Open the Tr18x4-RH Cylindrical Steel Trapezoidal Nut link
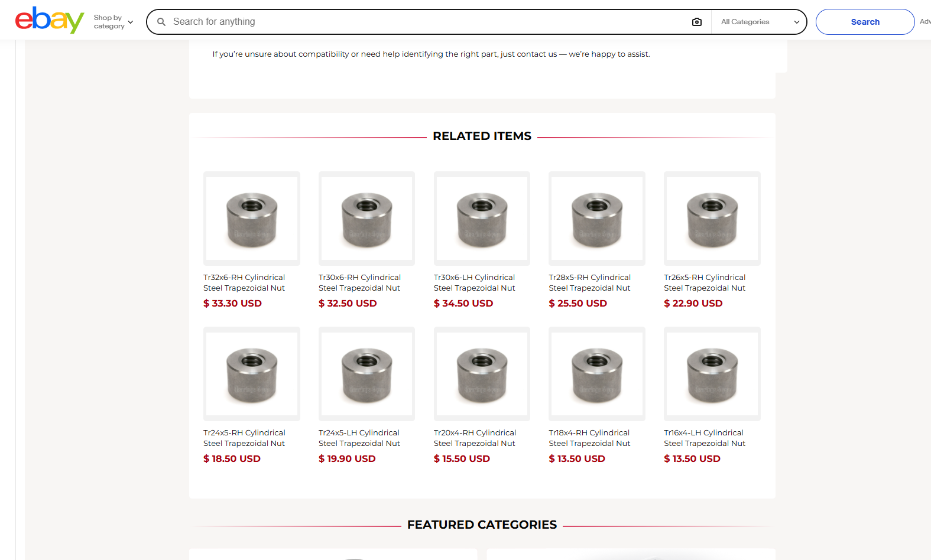 coord(589,438)
